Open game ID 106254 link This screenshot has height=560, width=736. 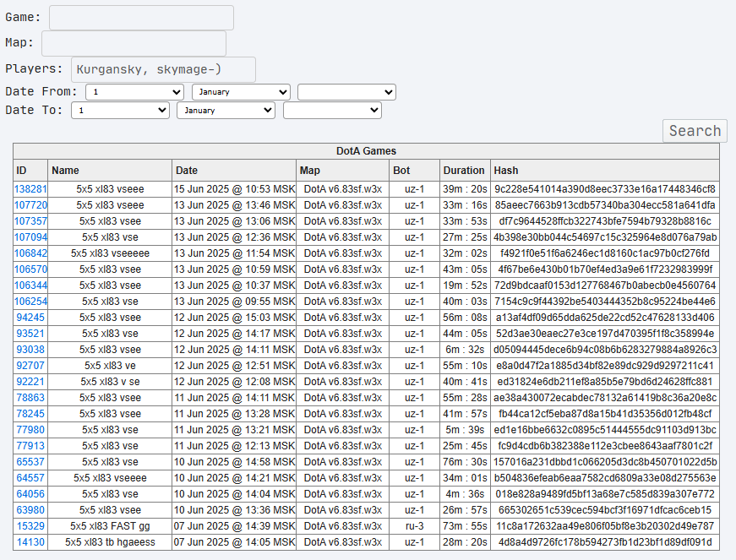tap(30, 301)
